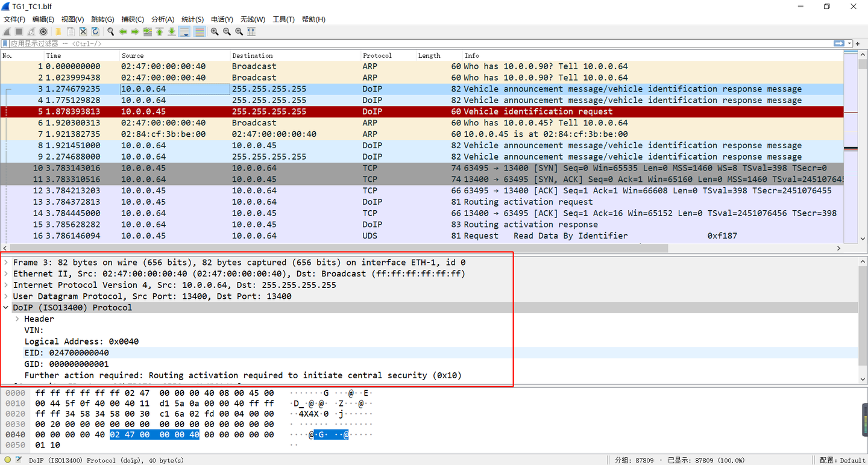
Task: Expand the Header tree node
Action: 17,319
